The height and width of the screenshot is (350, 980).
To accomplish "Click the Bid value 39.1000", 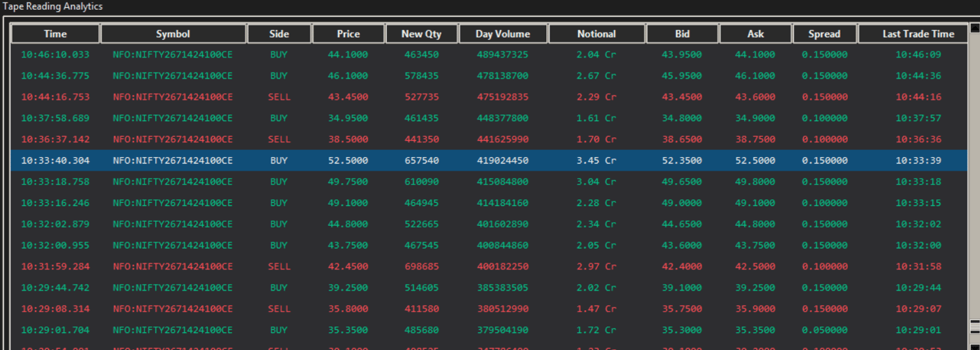I will click(682, 288).
